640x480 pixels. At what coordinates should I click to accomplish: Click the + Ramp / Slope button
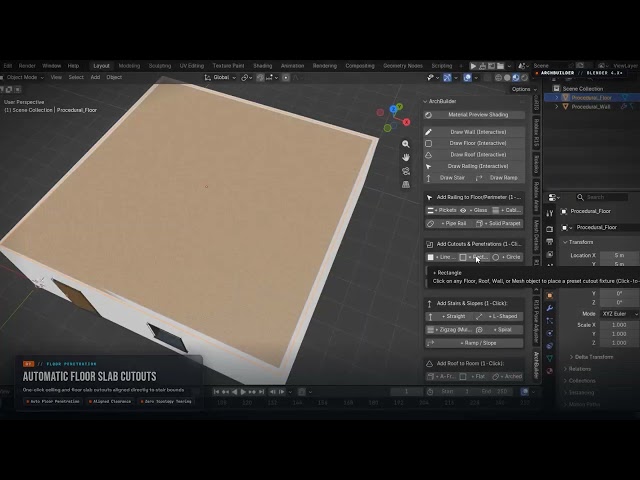[474, 343]
